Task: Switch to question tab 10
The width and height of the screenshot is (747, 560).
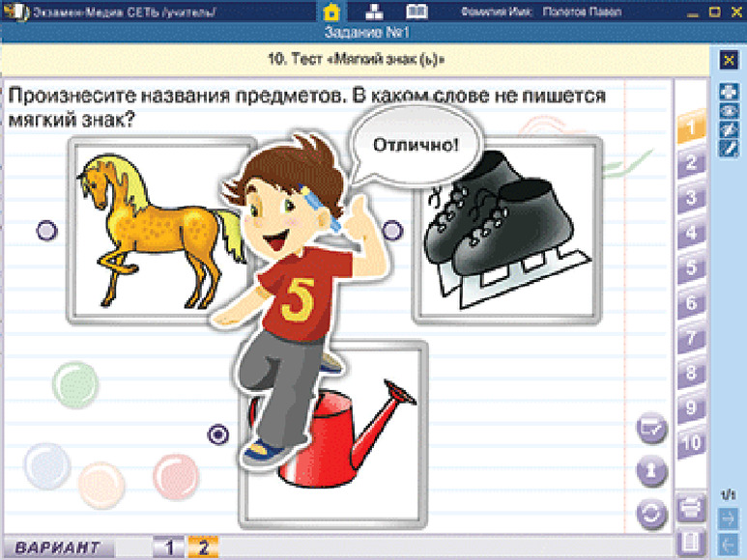Action: tap(691, 443)
